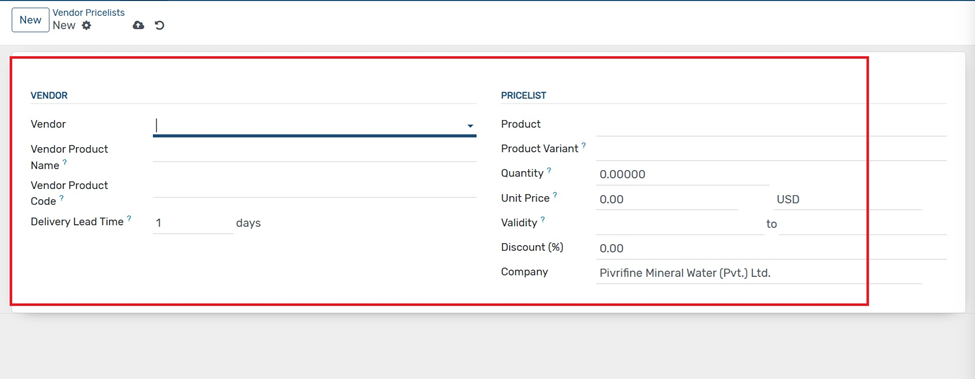Select the Validity start date field

(680, 224)
